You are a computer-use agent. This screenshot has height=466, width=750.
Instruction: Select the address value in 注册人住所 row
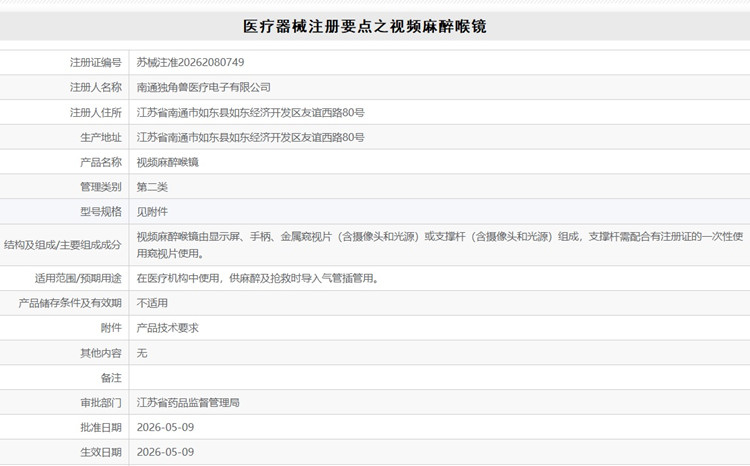pos(251,112)
